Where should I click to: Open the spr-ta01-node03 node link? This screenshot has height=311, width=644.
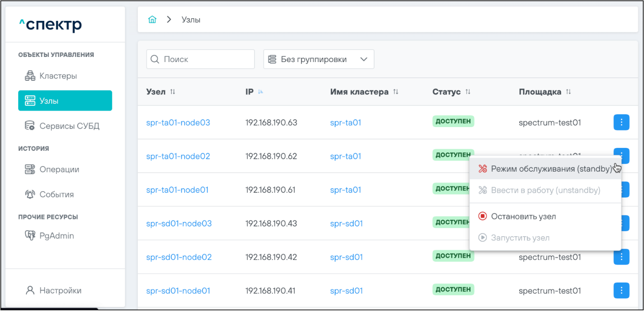coord(178,123)
